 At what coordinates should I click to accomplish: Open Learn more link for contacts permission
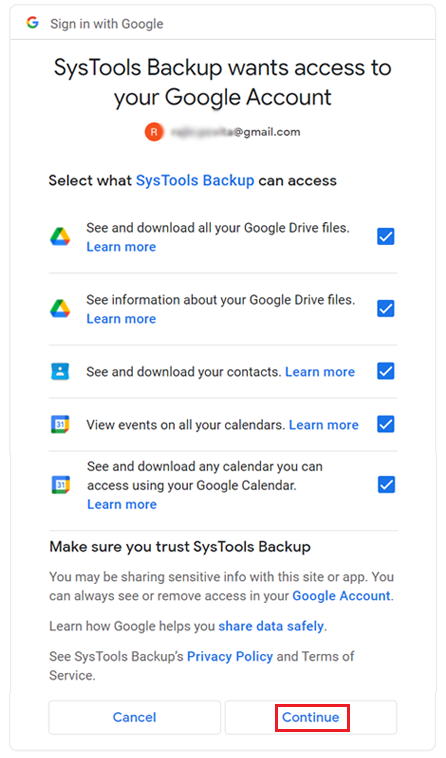[320, 372]
